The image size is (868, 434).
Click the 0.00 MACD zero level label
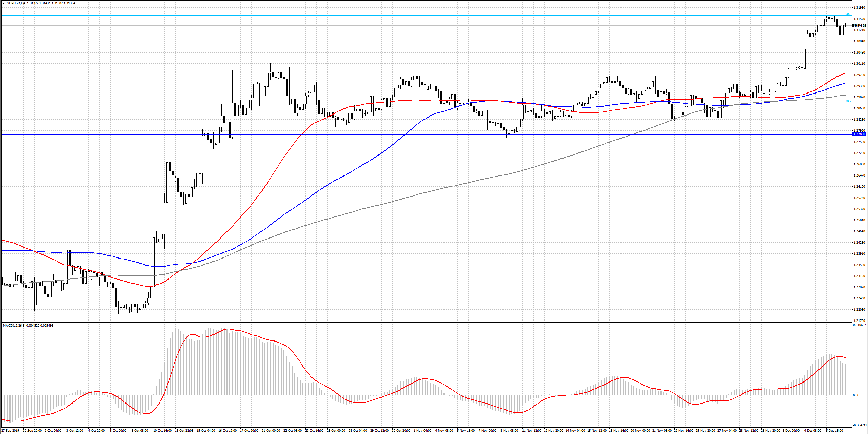pos(856,395)
